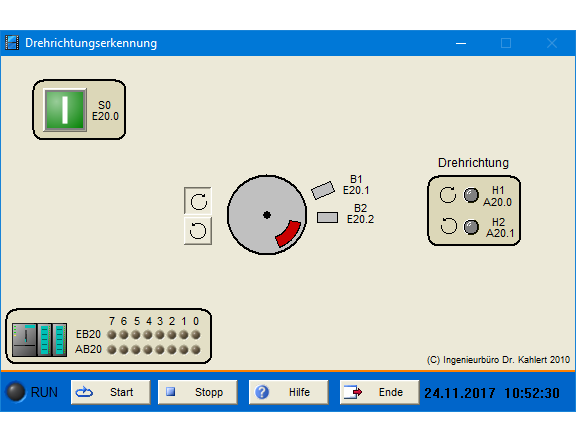576x443 pixels.
Task: Click the disc center axis point
Action: click(267, 215)
